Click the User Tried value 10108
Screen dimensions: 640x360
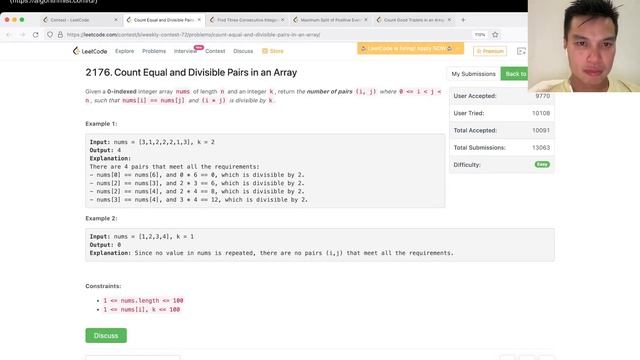pyautogui.click(x=541, y=113)
